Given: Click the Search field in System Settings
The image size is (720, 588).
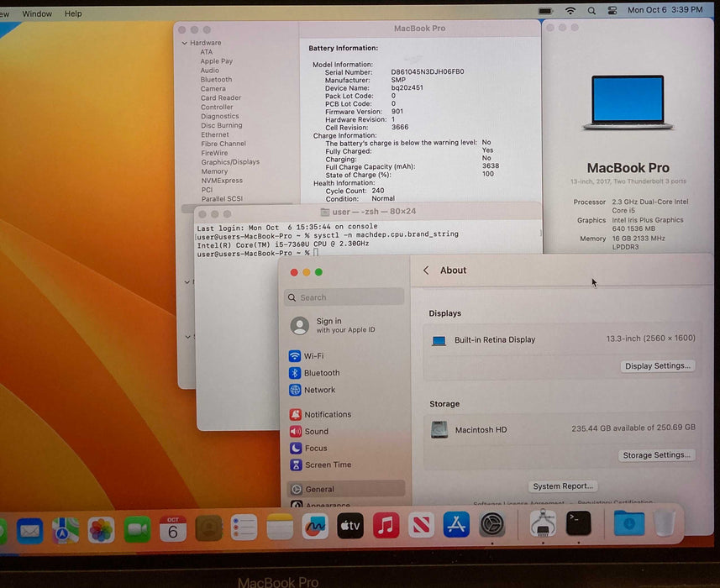Looking at the screenshot, I should pos(344,297).
